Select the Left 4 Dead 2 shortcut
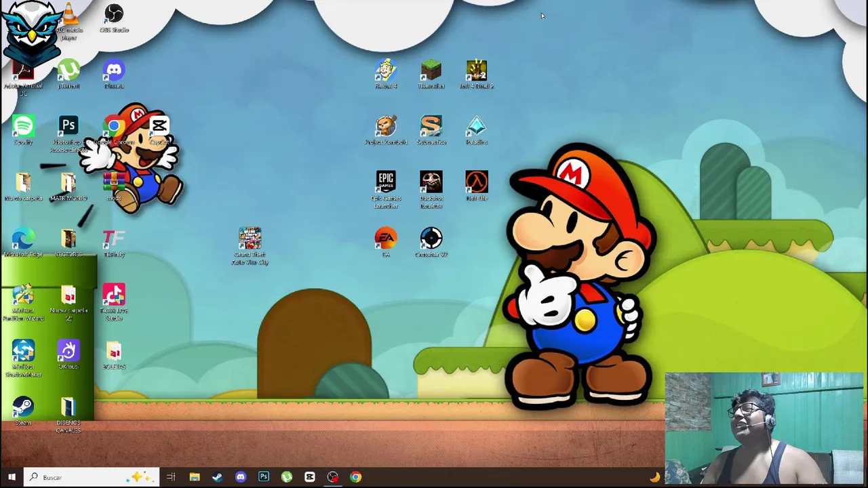This screenshot has width=868, height=488. coord(477,70)
